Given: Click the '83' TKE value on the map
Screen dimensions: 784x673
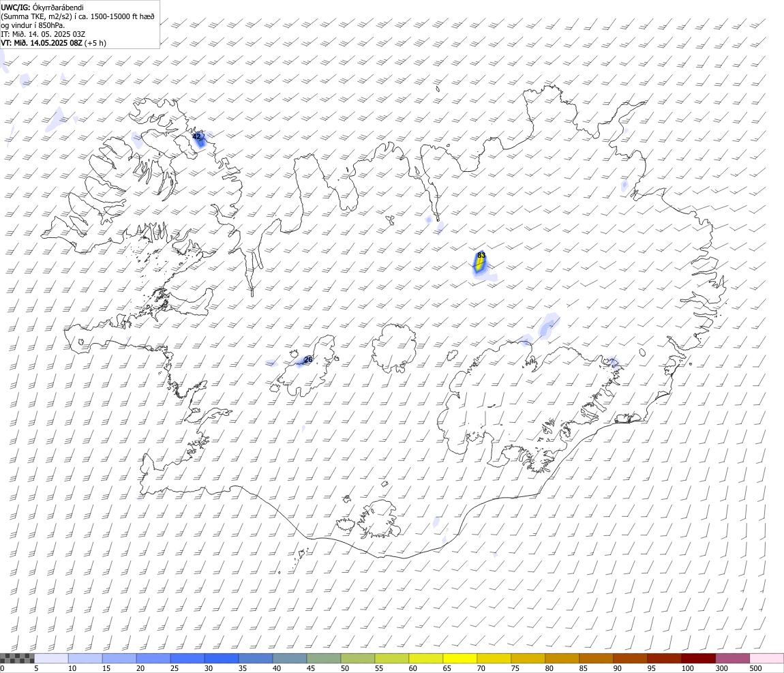Looking at the screenshot, I should pos(481,255).
